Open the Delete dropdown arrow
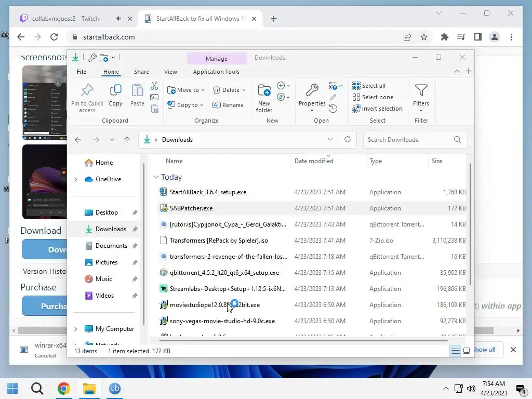Viewport: 532px width, 399px height. [244, 90]
